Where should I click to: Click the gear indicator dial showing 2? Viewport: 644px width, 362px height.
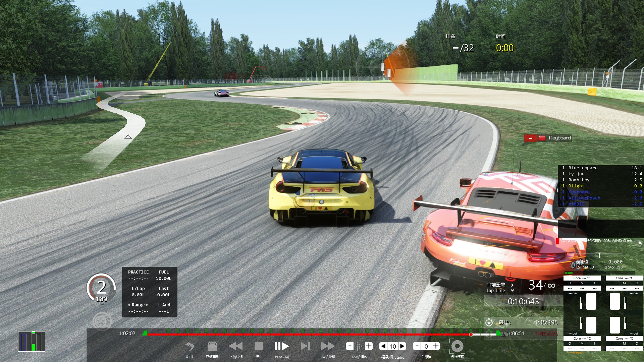101,288
